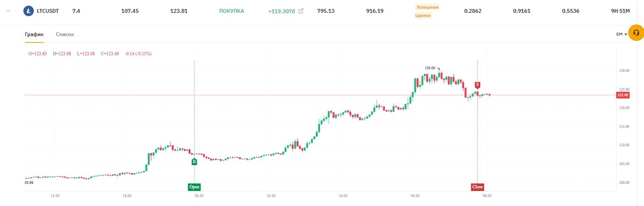Collapse the LTCUSDT row with minus icon

(x=9, y=11)
